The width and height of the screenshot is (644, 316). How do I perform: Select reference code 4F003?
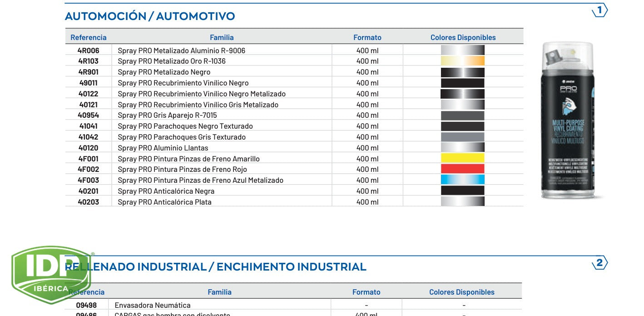click(89, 180)
